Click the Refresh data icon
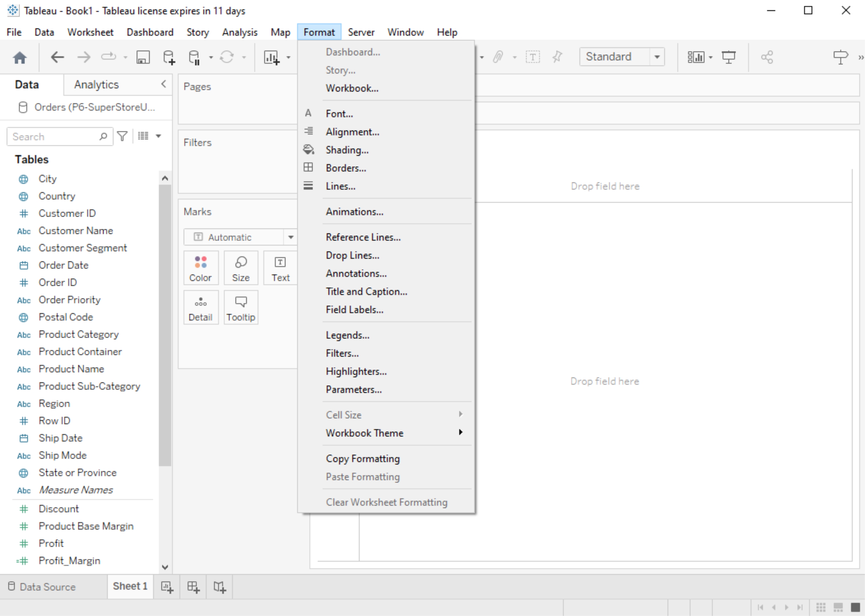Image resolution: width=865 pixels, height=616 pixels. [x=227, y=57]
